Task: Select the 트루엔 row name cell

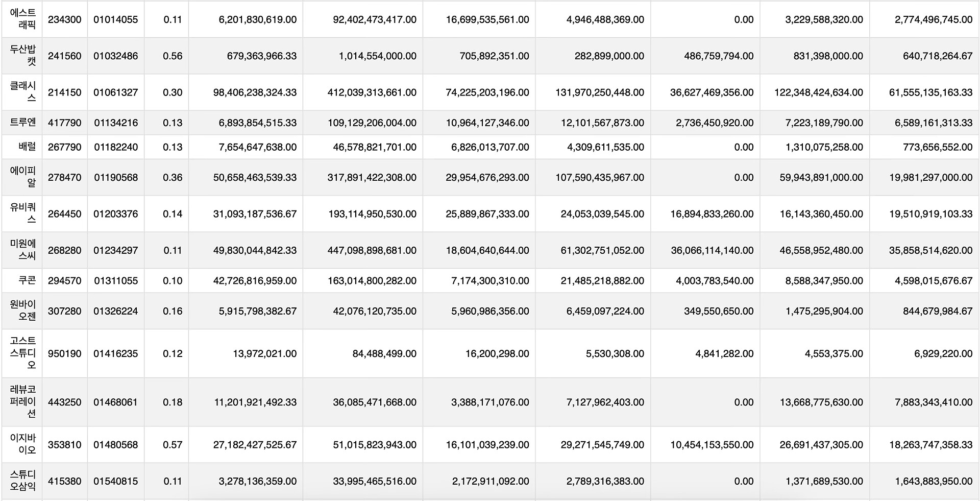Action: point(23,123)
